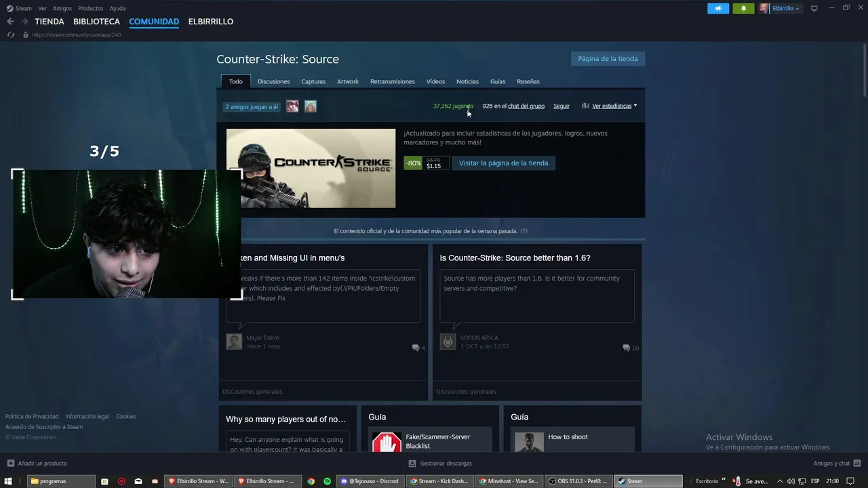Go back with the left arrow
868x488 pixels.
pyautogui.click(x=10, y=22)
